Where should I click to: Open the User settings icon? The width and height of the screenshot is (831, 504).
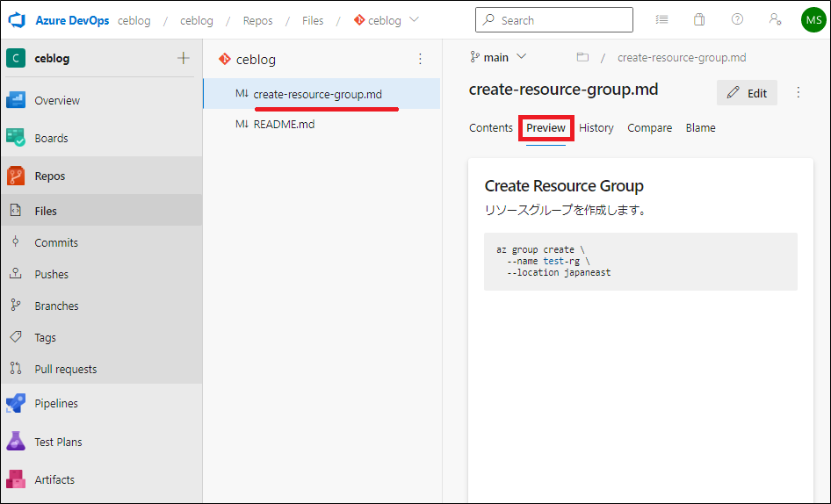(775, 19)
